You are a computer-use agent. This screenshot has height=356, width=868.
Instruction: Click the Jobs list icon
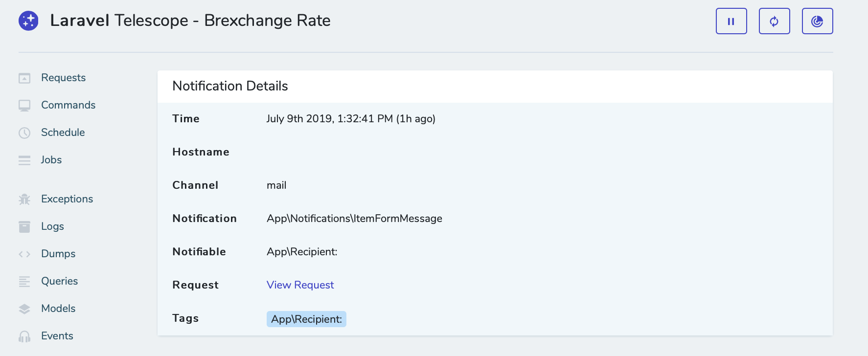click(x=24, y=160)
